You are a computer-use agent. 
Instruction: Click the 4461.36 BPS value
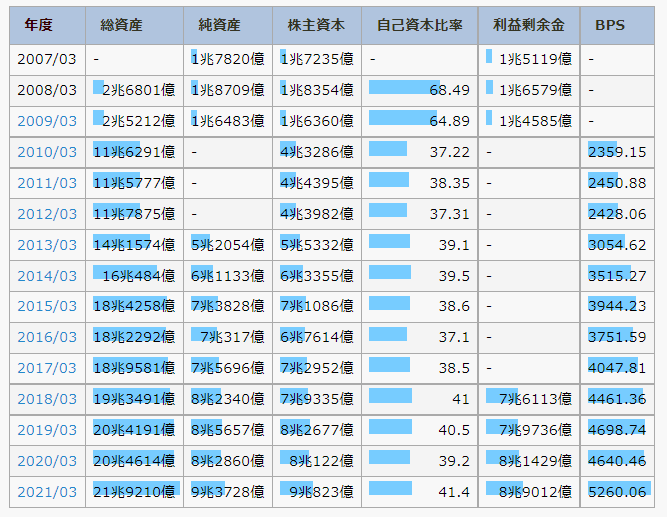pyautogui.click(x=617, y=399)
